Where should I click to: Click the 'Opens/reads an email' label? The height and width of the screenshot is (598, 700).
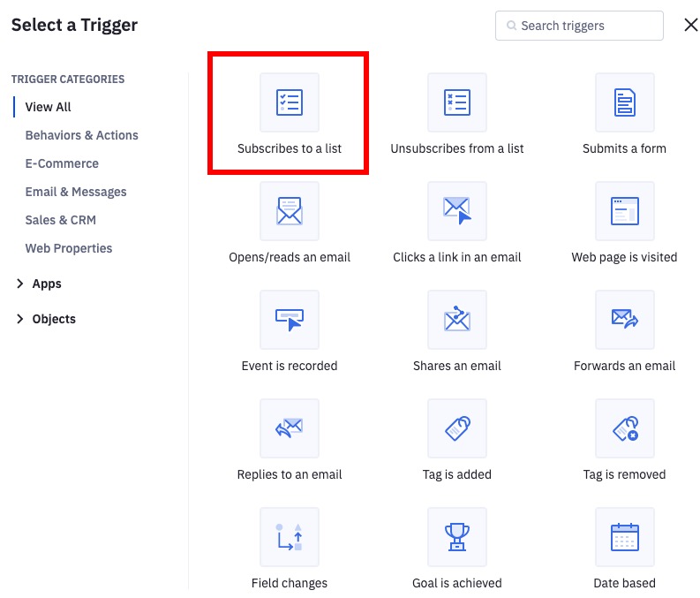290,257
